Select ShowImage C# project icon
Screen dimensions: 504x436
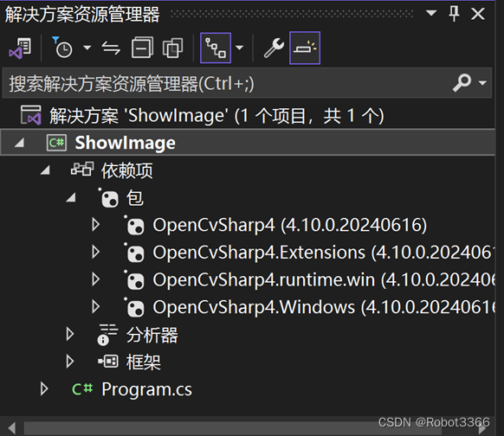tap(56, 143)
